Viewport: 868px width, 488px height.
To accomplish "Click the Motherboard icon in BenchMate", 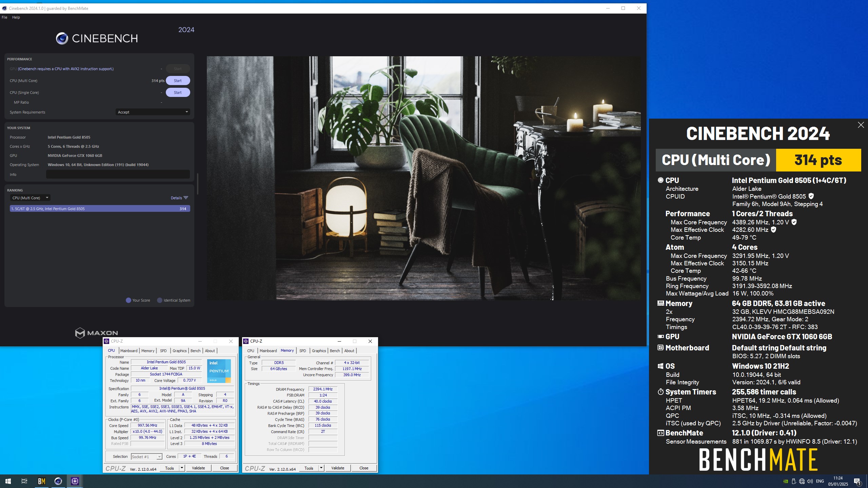I will tap(660, 348).
